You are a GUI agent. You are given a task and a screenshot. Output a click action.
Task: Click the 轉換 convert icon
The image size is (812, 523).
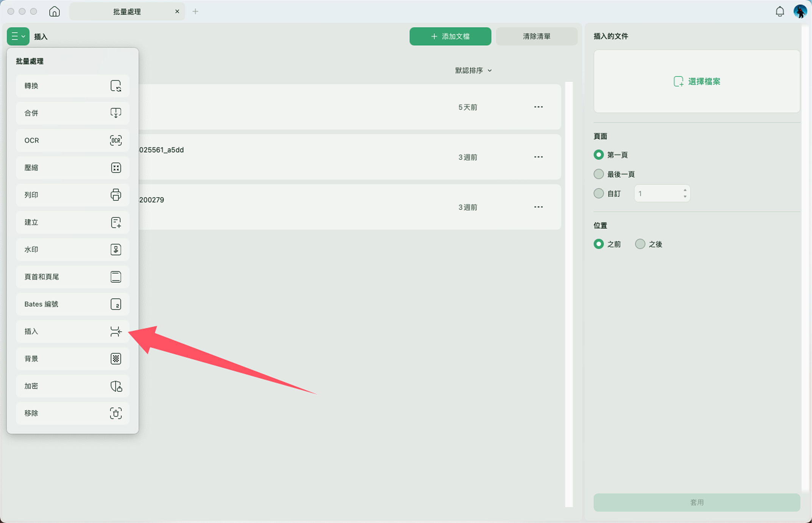pos(116,86)
